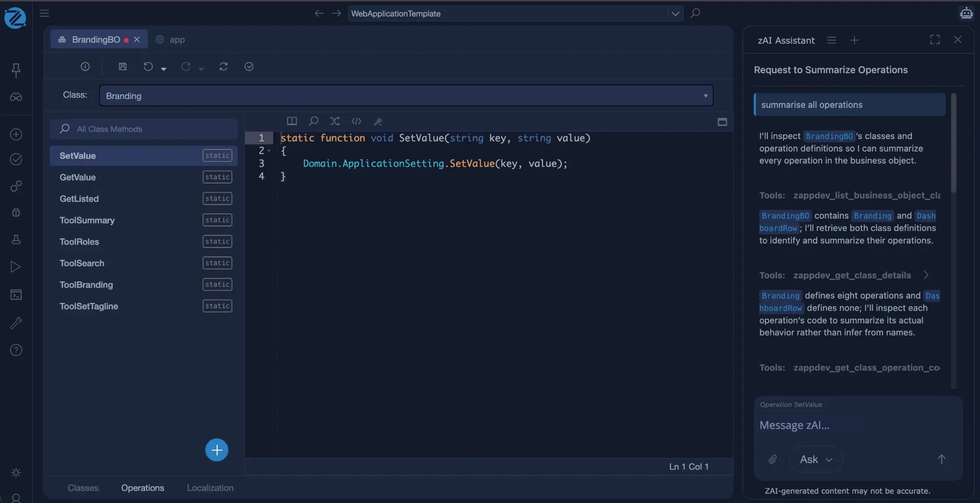Switch to the Localization tab
Image resolution: width=980 pixels, height=503 pixels.
pos(210,488)
